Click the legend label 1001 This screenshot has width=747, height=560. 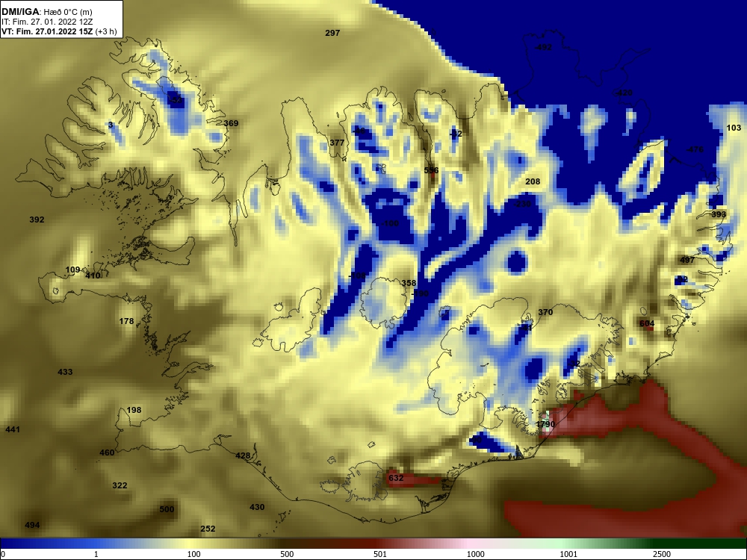[x=568, y=554]
